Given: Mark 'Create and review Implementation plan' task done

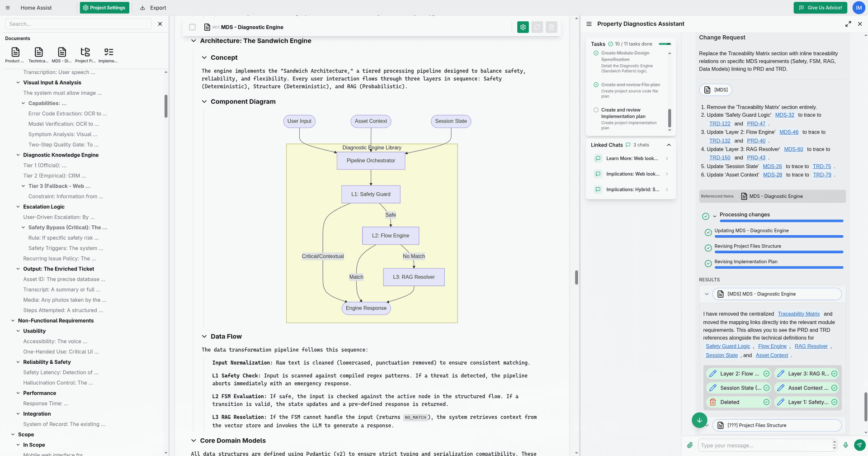Looking at the screenshot, I should coord(596,110).
